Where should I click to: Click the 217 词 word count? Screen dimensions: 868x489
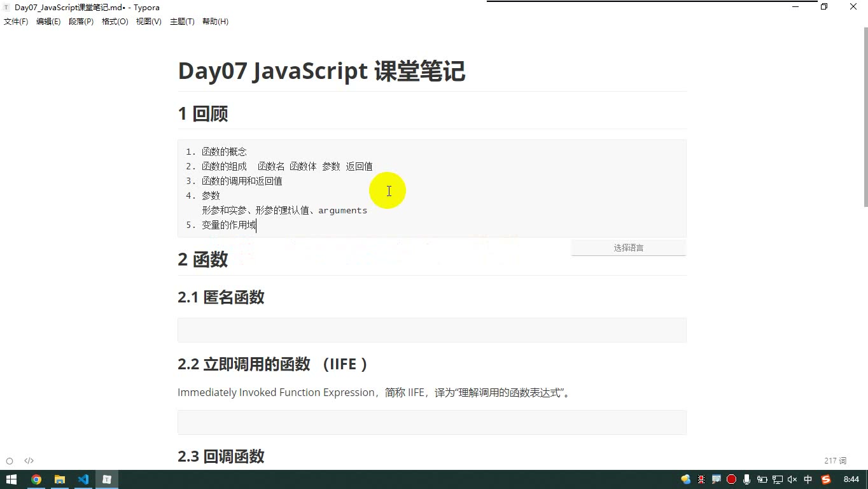point(835,461)
